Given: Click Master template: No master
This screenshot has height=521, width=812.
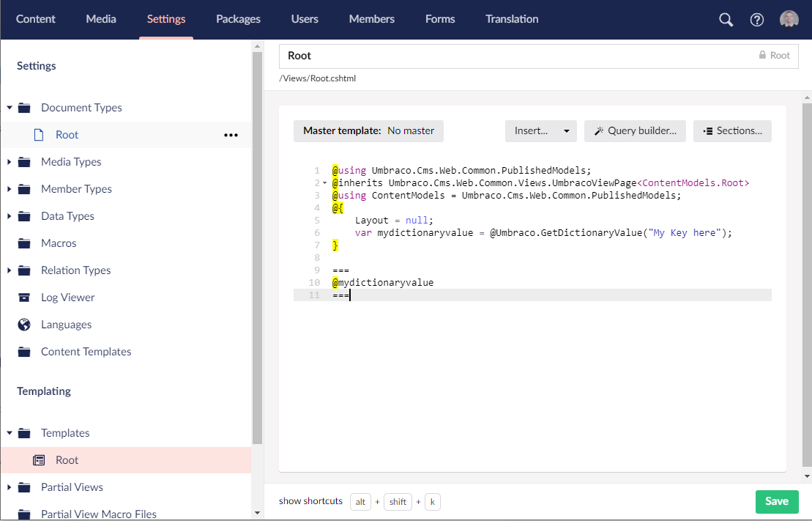Looking at the screenshot, I should 368,130.
